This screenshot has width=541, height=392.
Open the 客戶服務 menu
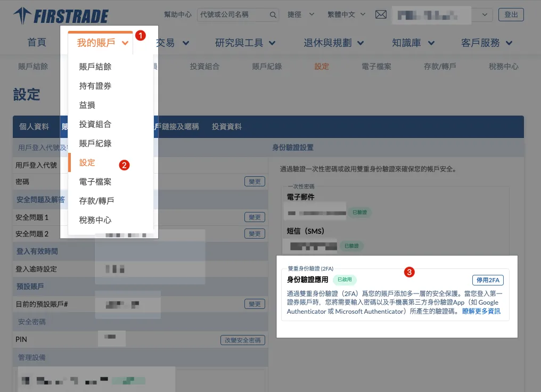[x=487, y=43]
